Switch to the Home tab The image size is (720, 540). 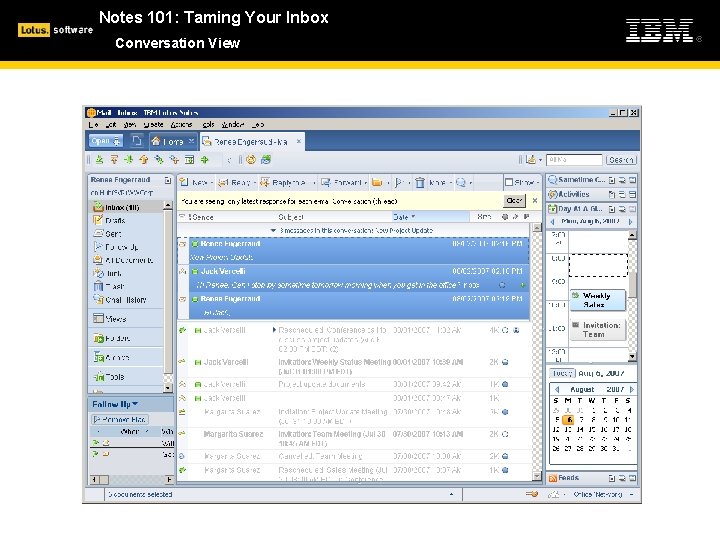(x=172, y=141)
